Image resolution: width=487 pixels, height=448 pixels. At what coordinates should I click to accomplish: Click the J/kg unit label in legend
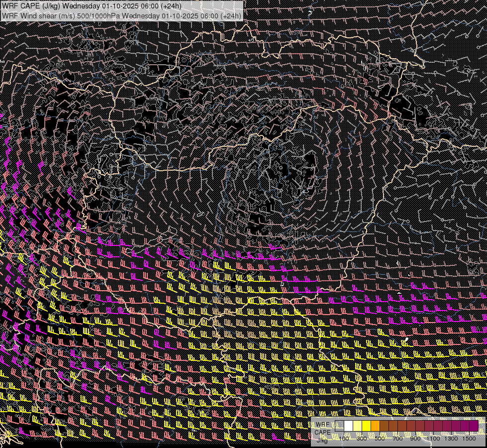[x=322, y=440]
